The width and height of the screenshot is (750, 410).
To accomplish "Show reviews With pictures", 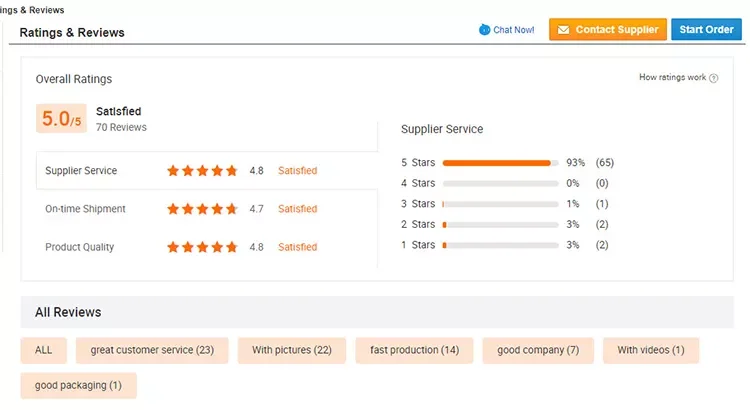I will pyautogui.click(x=292, y=350).
